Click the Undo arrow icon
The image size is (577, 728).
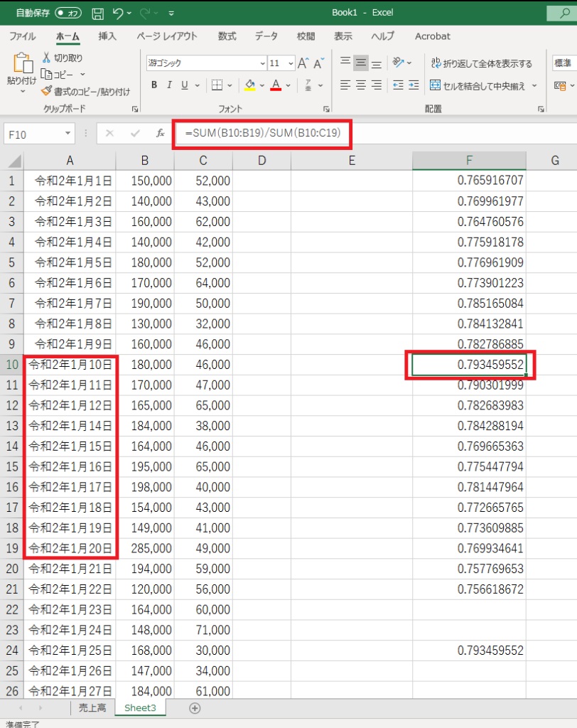(x=119, y=13)
